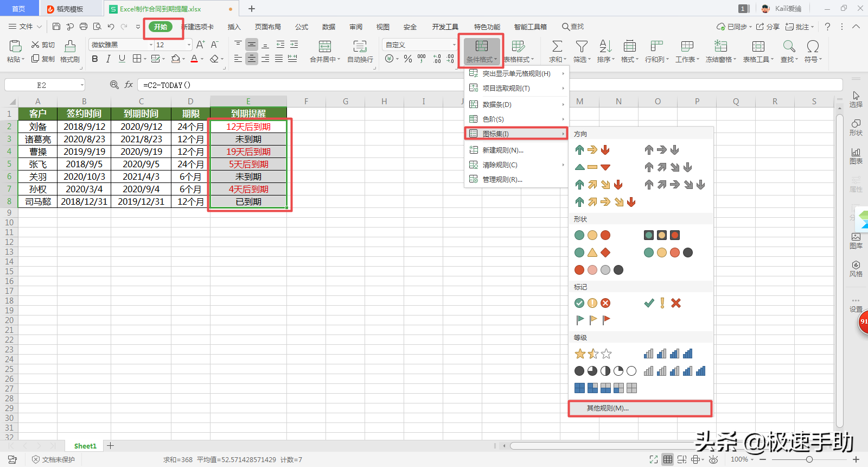Select column header F
The width and height of the screenshot is (868, 467).
(307, 101)
